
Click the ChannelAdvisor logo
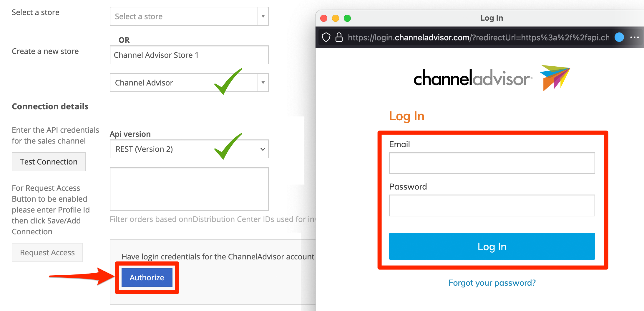[492, 78]
